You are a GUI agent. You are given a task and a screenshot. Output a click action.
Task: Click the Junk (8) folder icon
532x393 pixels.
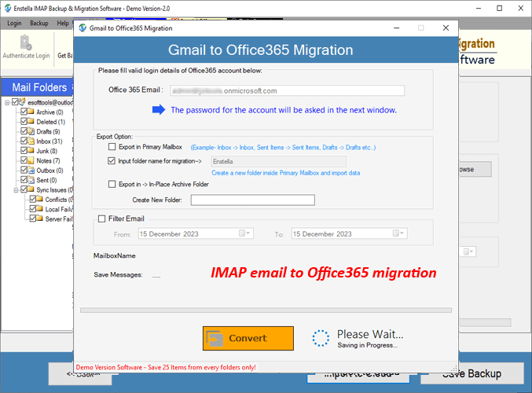point(31,150)
